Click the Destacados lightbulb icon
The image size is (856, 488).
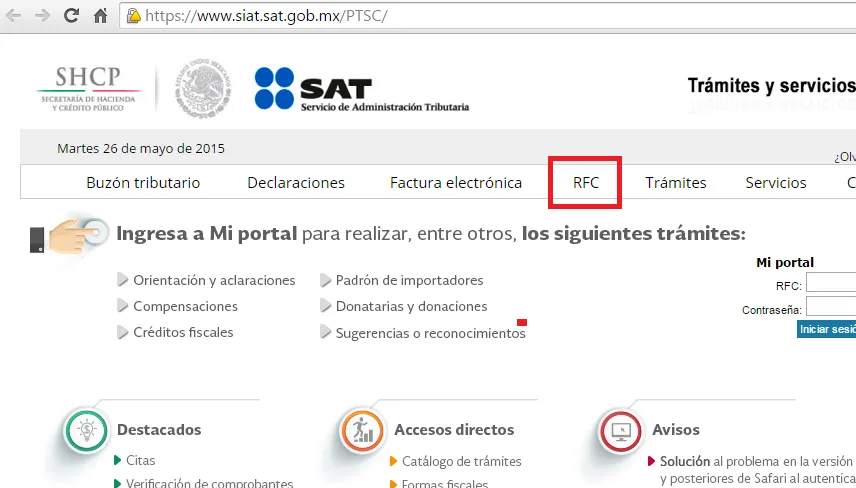(86, 431)
